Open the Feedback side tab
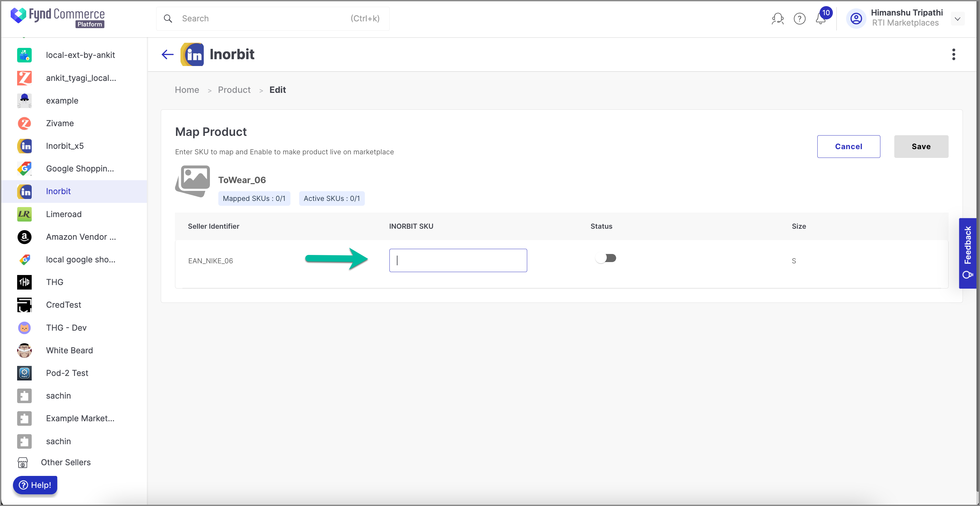This screenshot has height=506, width=980. point(967,253)
